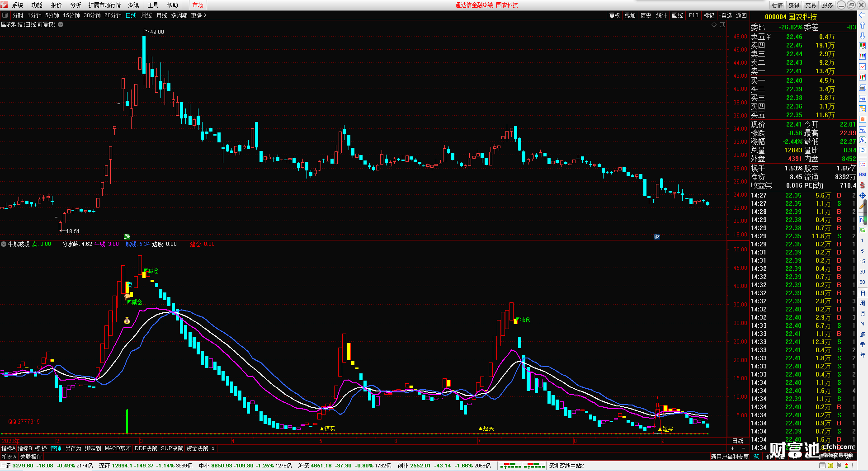Open the 扩展市场行情 menu
This screenshot has width=868, height=471.
pyautogui.click(x=105, y=5)
